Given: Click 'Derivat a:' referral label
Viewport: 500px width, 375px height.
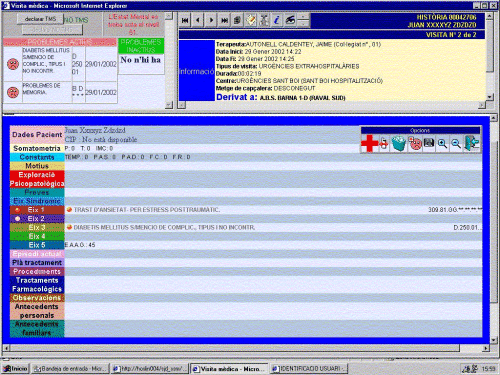Looking at the screenshot, I should pyautogui.click(x=237, y=97).
